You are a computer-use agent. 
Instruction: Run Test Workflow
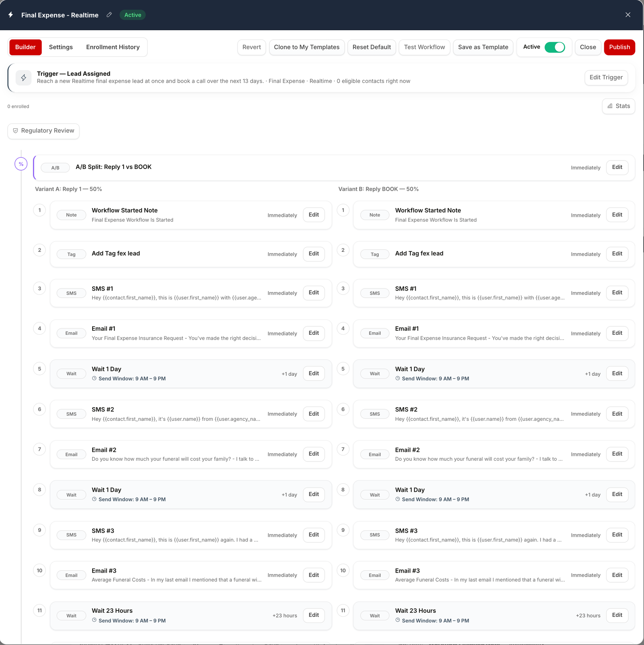click(424, 47)
